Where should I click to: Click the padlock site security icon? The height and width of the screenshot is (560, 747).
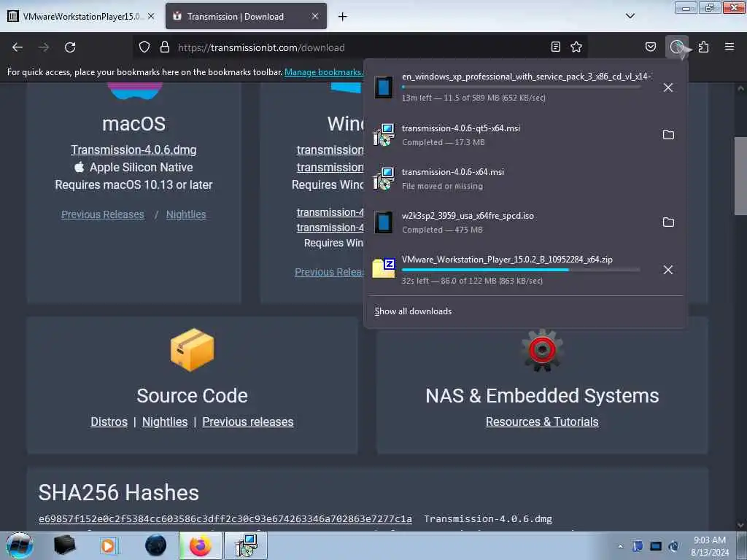pos(164,47)
